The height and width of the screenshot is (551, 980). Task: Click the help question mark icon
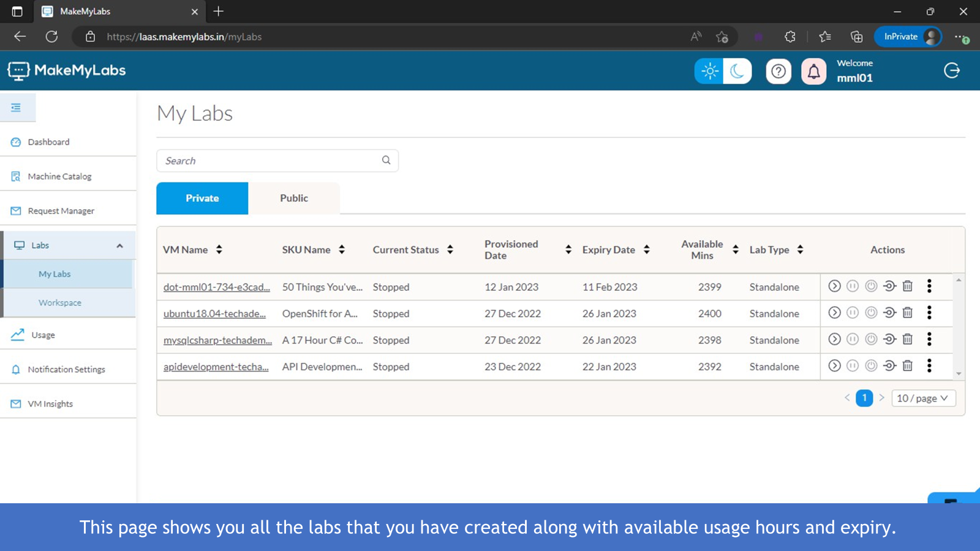click(x=778, y=72)
